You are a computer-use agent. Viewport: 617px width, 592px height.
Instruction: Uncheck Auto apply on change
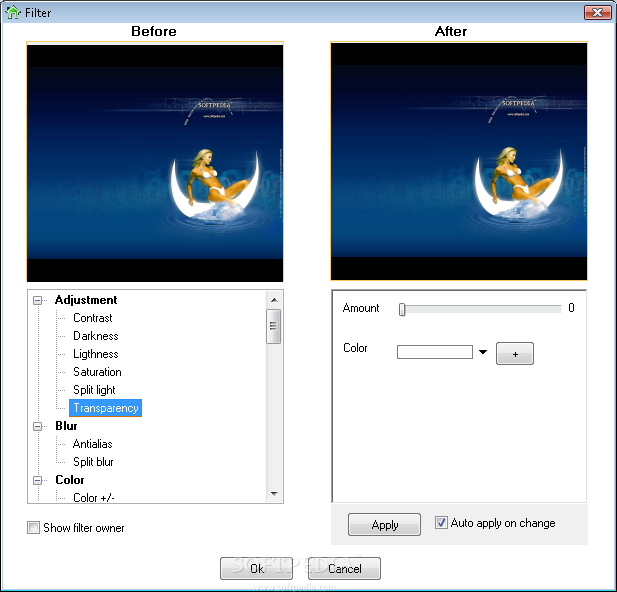point(441,523)
